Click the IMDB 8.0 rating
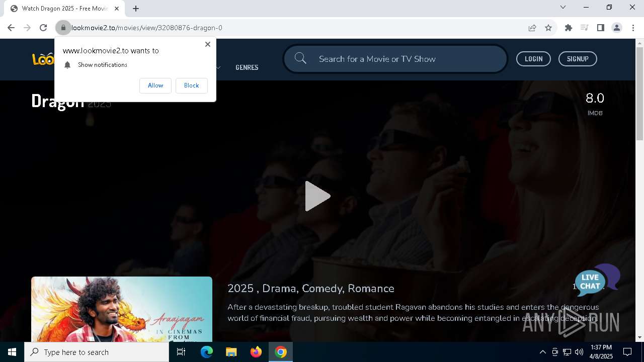The image size is (644, 362). pos(595,104)
